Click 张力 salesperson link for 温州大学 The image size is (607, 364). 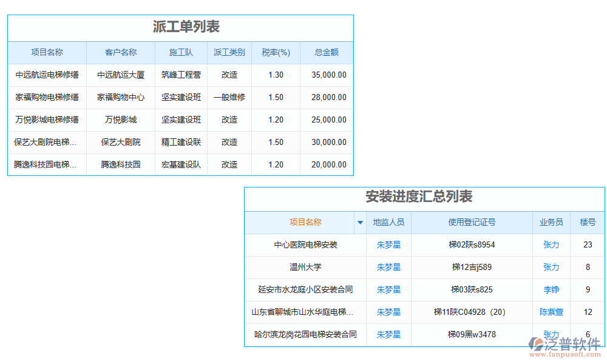tap(551, 268)
